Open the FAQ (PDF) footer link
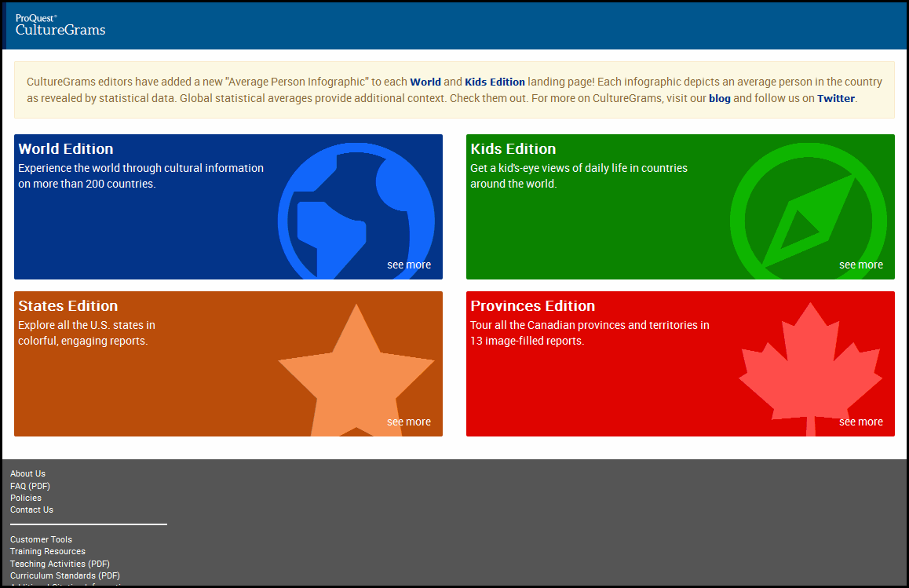Screen dimensions: 909x588 click(x=30, y=486)
